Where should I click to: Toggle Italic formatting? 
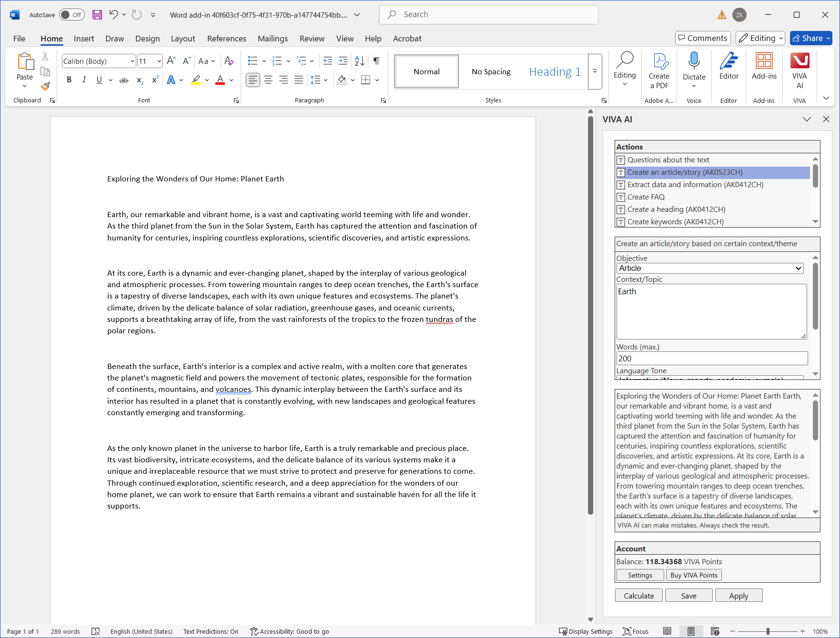tap(84, 80)
